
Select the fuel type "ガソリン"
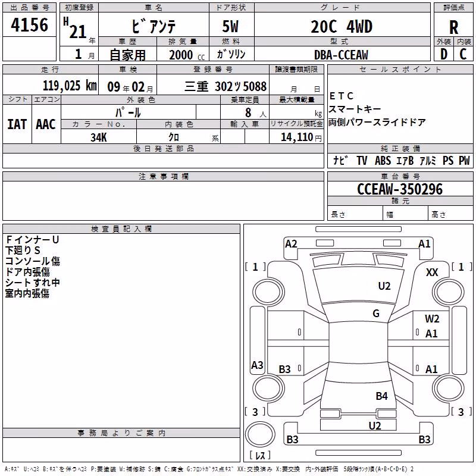pyautogui.click(x=231, y=54)
